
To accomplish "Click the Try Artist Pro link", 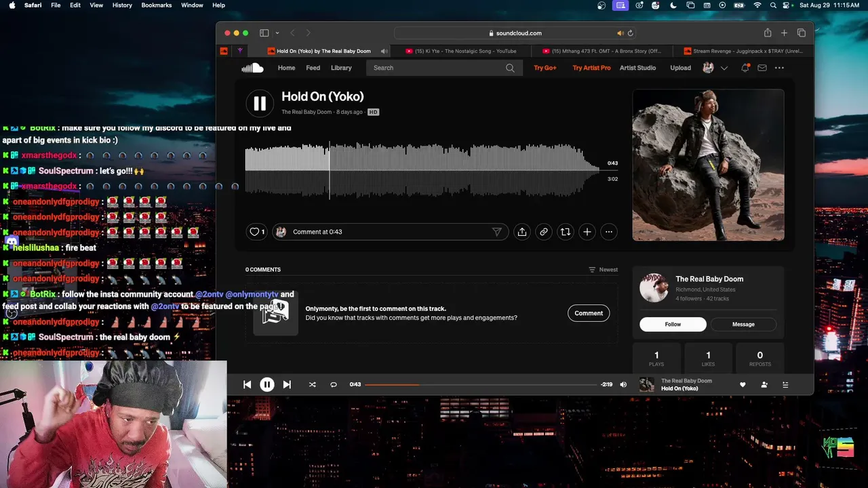I will coord(591,68).
